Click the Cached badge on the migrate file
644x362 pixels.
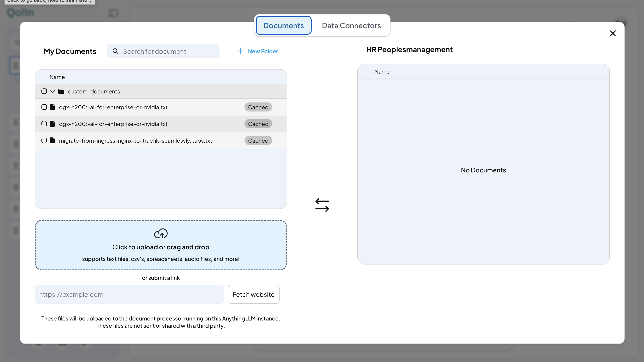click(x=258, y=140)
